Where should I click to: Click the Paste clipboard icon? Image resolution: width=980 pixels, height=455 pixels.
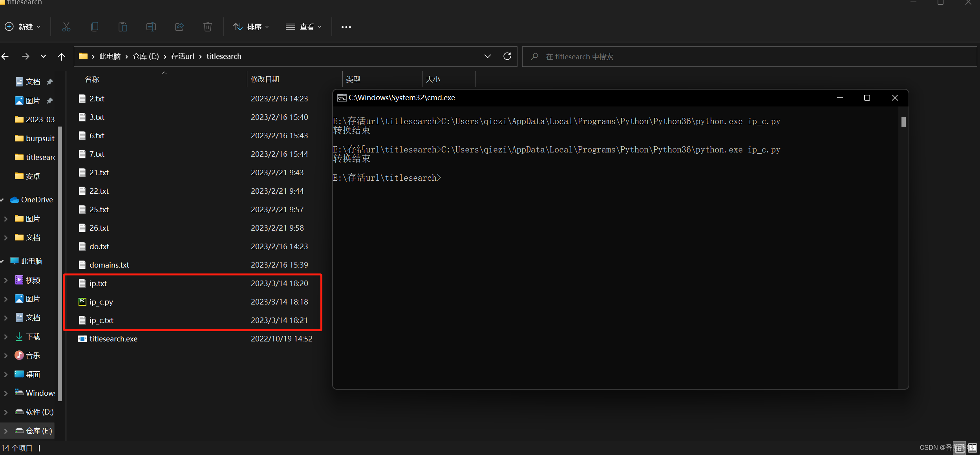pyautogui.click(x=123, y=27)
